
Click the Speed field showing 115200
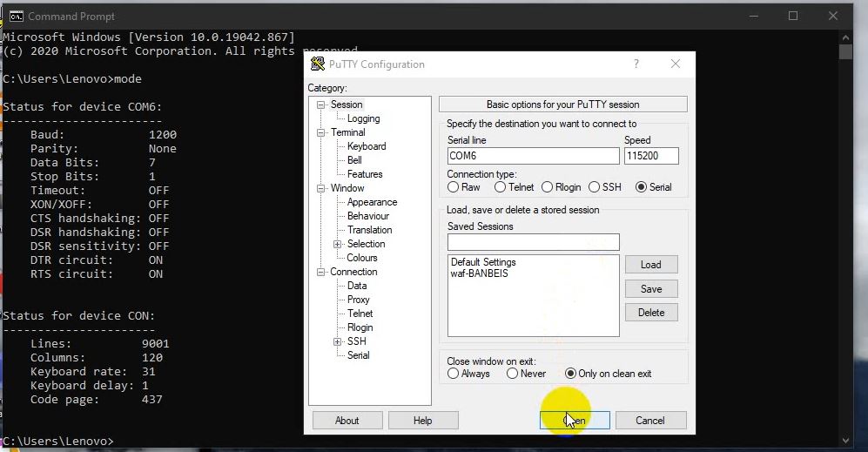click(651, 156)
